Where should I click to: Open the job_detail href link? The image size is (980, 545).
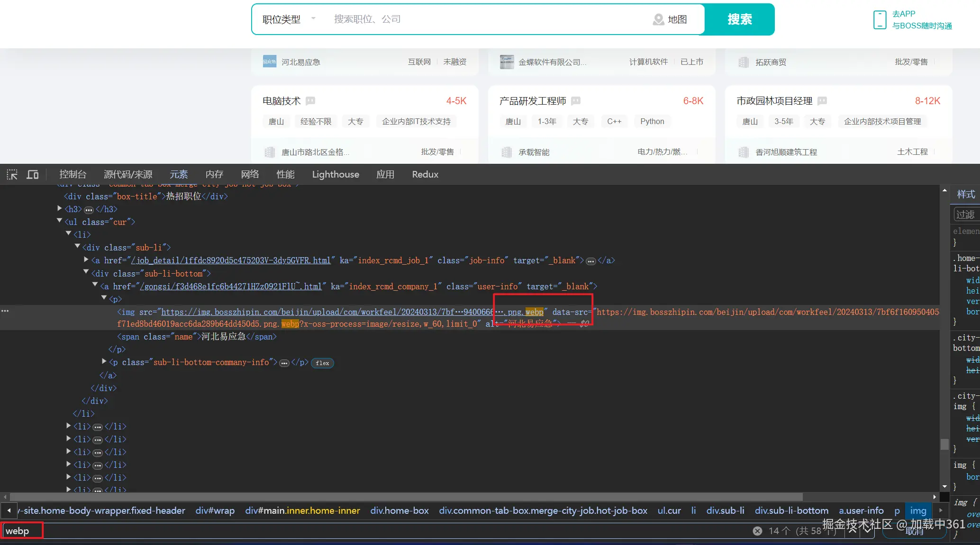click(x=231, y=260)
